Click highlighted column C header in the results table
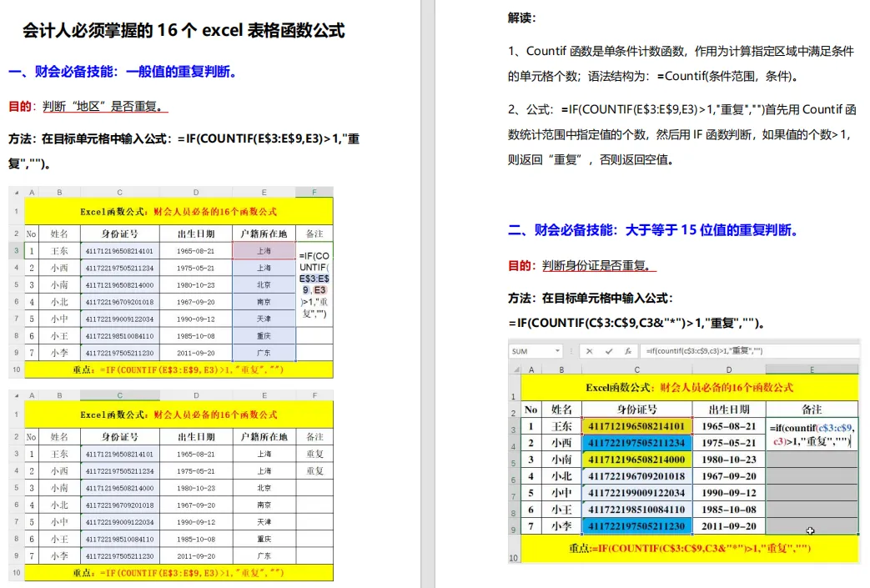Viewport: 870px width, 588px height. tap(120, 395)
